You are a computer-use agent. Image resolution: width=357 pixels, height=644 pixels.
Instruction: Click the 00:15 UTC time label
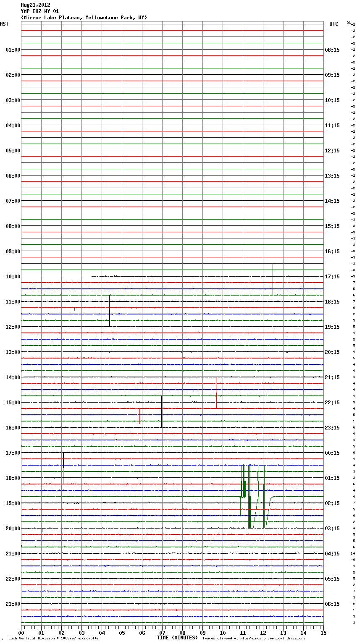(x=332, y=453)
